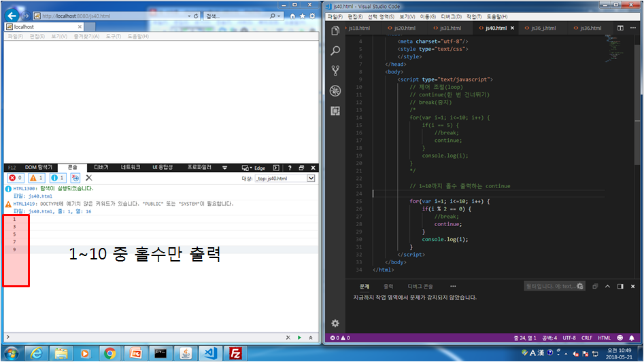Click the HTML language mode in the status bar
The width and height of the screenshot is (644, 362).
click(604, 338)
